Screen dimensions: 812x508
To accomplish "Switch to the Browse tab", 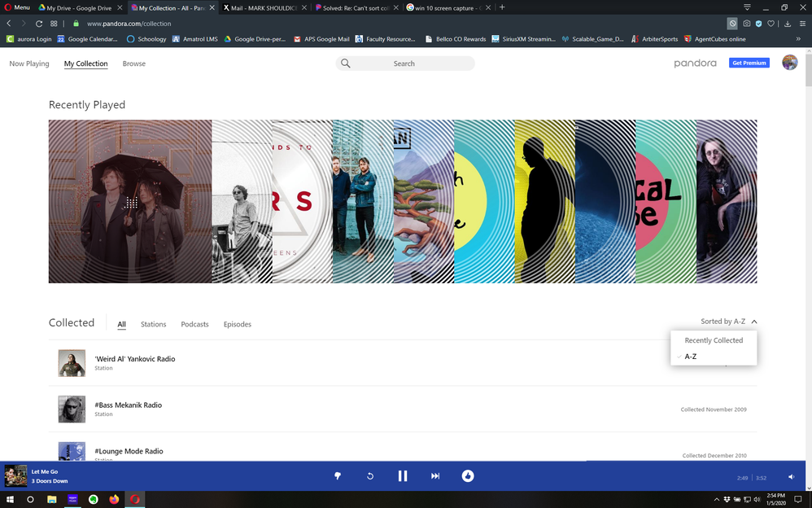I will click(133, 63).
